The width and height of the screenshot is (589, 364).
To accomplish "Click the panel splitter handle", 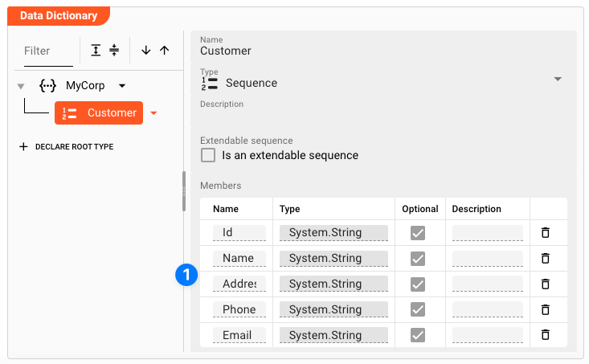I will (184, 190).
